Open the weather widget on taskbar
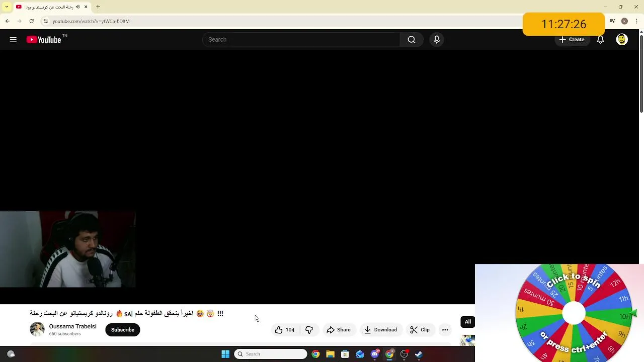The height and width of the screenshot is (362, 644). click(11, 354)
